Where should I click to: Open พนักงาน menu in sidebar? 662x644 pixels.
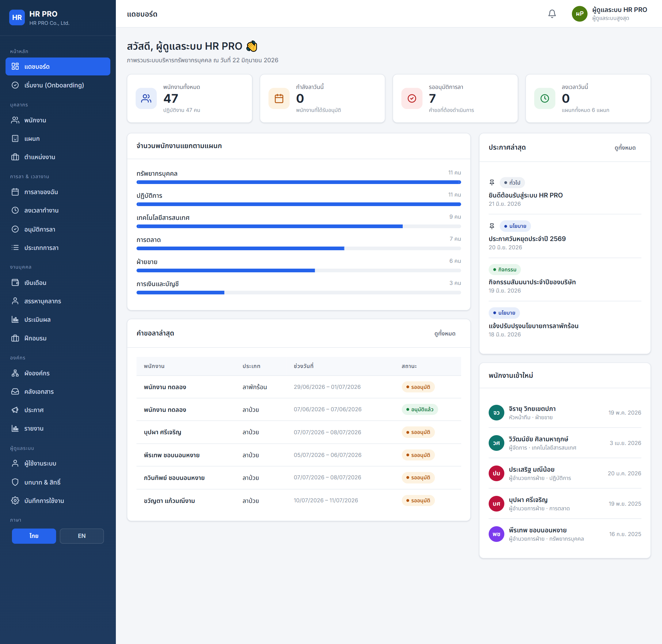(58, 120)
